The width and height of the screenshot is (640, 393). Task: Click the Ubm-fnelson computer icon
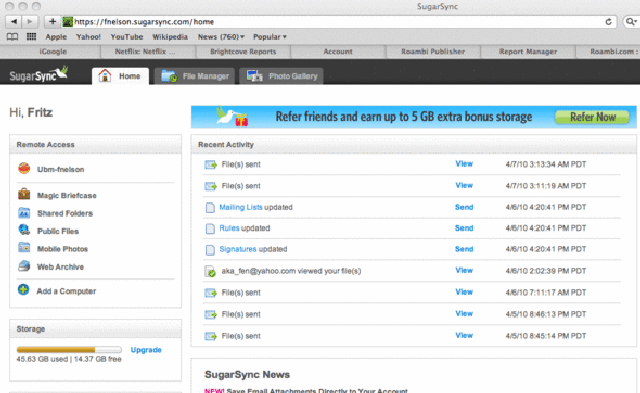point(24,168)
